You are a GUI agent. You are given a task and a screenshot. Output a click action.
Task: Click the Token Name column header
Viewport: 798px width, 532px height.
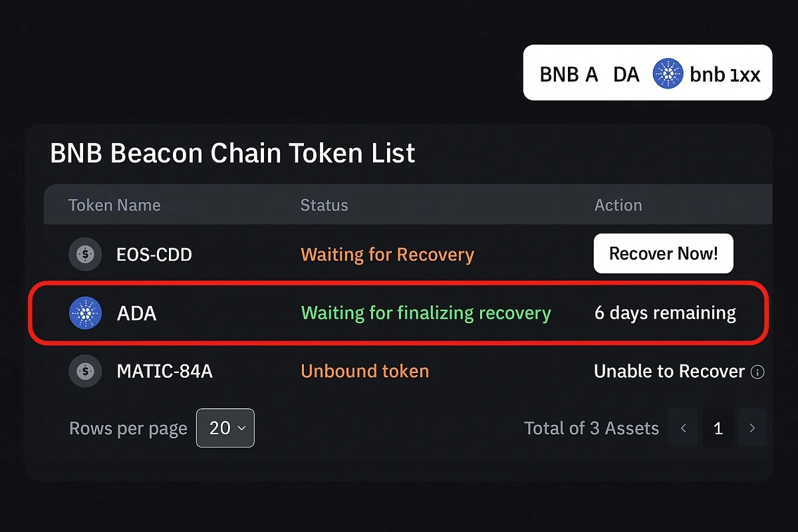click(114, 205)
